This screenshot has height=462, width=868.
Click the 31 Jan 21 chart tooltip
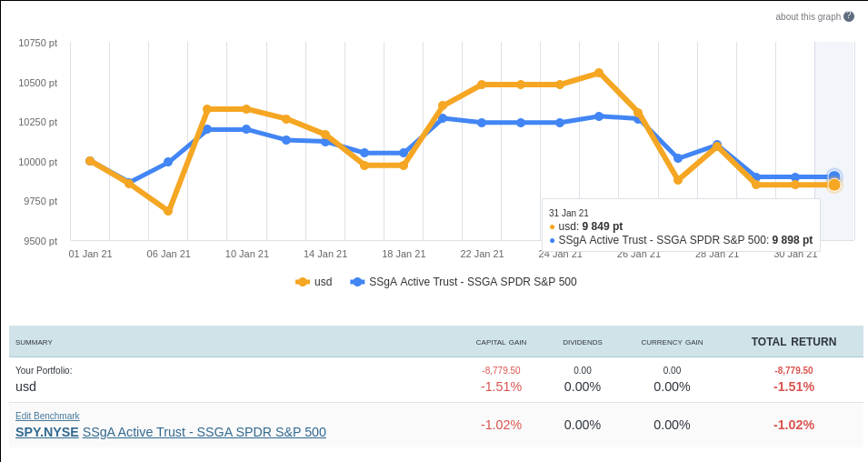coord(681,226)
